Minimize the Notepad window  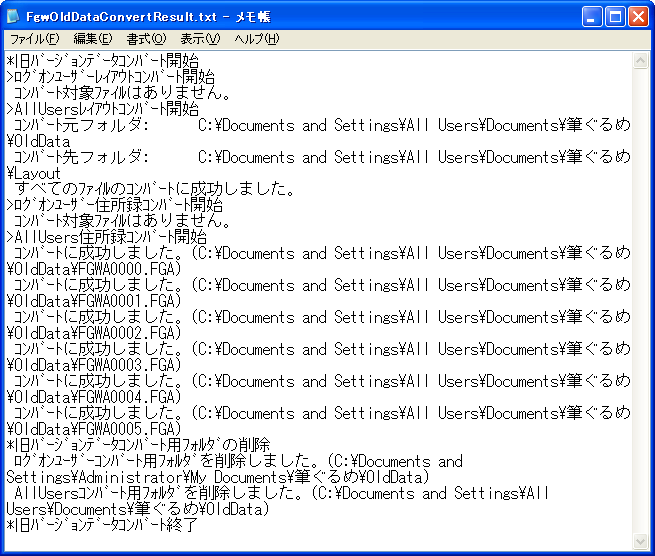(592, 17)
